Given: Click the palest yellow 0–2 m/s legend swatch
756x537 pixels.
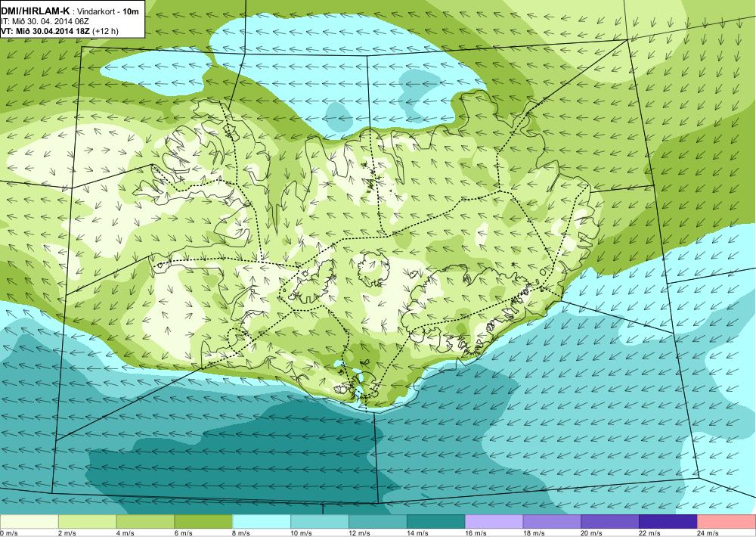Looking at the screenshot, I should (29, 522).
